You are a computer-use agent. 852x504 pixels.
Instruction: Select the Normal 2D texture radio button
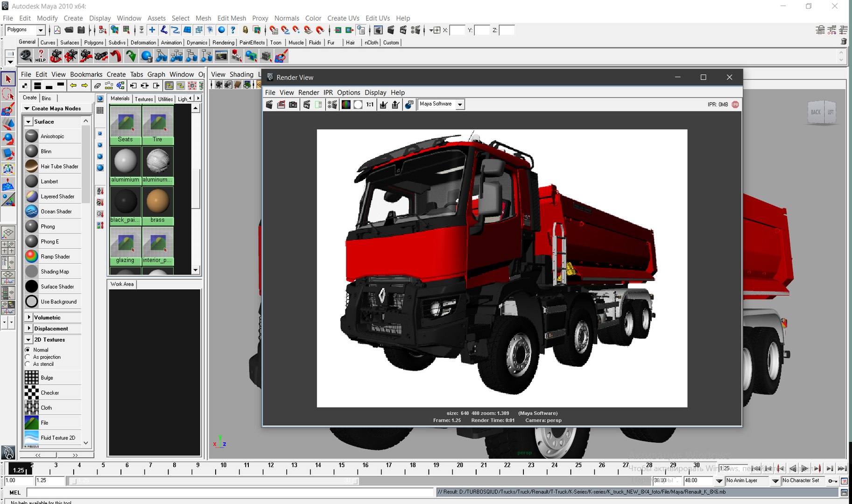tap(28, 350)
